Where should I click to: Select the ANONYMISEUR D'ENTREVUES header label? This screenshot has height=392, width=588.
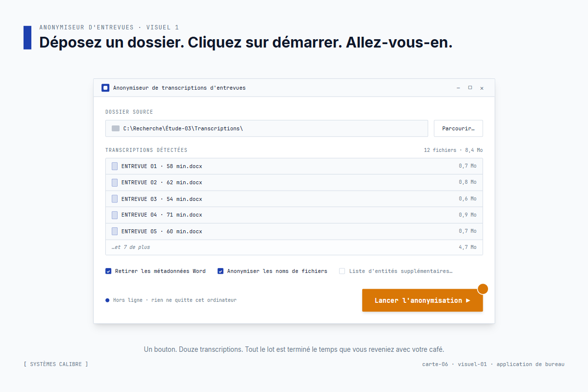click(87, 27)
